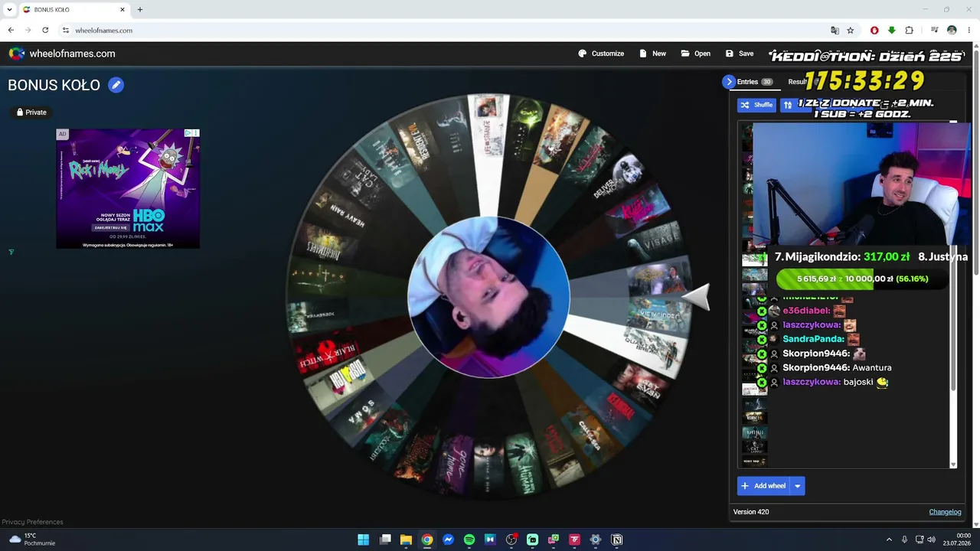This screenshot has width=980, height=551.
Task: Expand the Add wheel dropdown arrow
Action: coord(797,486)
